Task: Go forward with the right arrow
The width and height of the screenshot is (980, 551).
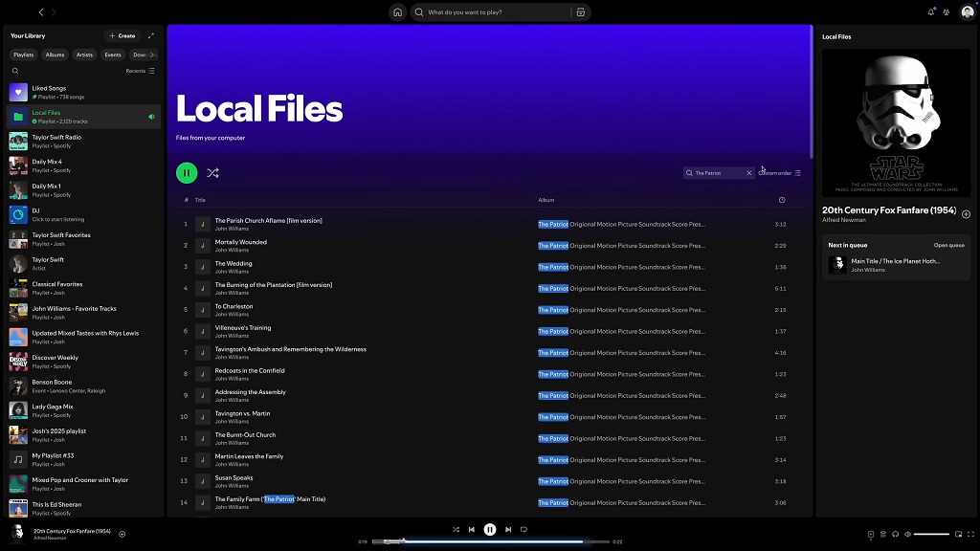Action: pyautogui.click(x=54, y=11)
